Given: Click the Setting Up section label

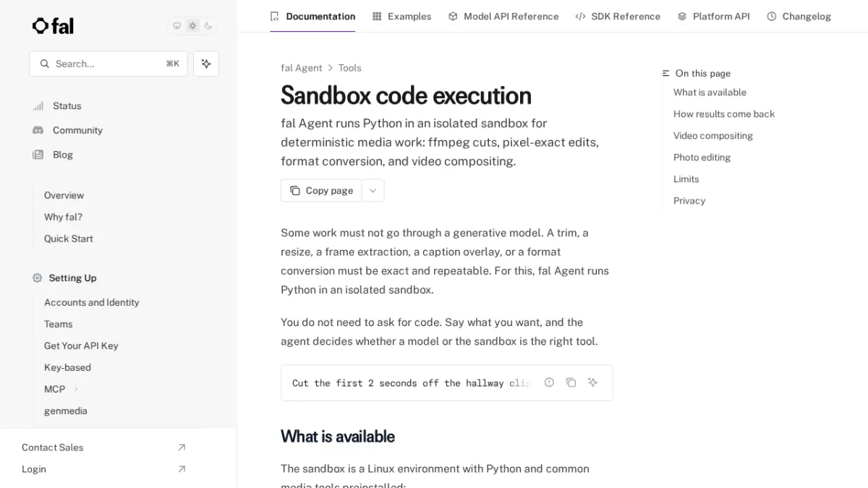Looking at the screenshot, I should pos(72,278).
